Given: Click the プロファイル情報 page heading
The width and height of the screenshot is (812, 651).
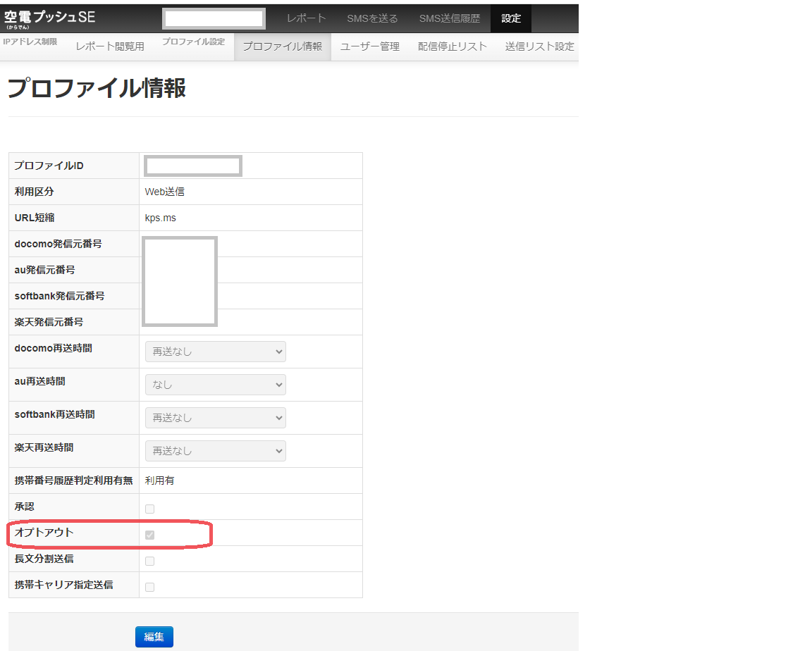Looking at the screenshot, I should tap(97, 88).
